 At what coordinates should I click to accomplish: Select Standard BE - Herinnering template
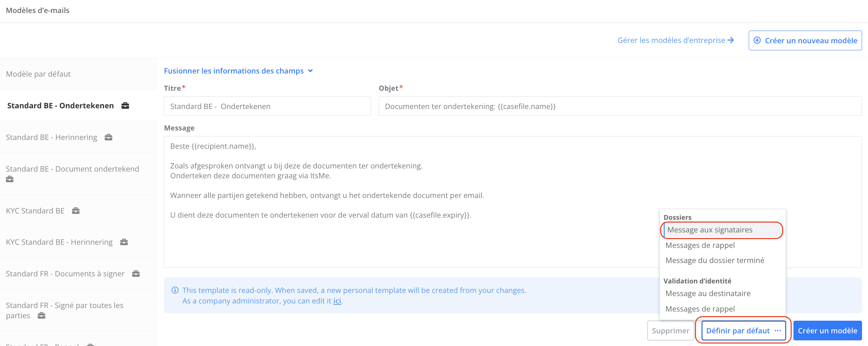(78, 137)
